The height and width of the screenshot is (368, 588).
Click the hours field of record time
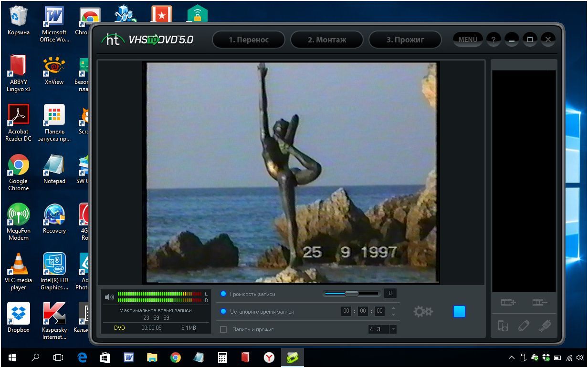pyautogui.click(x=346, y=311)
